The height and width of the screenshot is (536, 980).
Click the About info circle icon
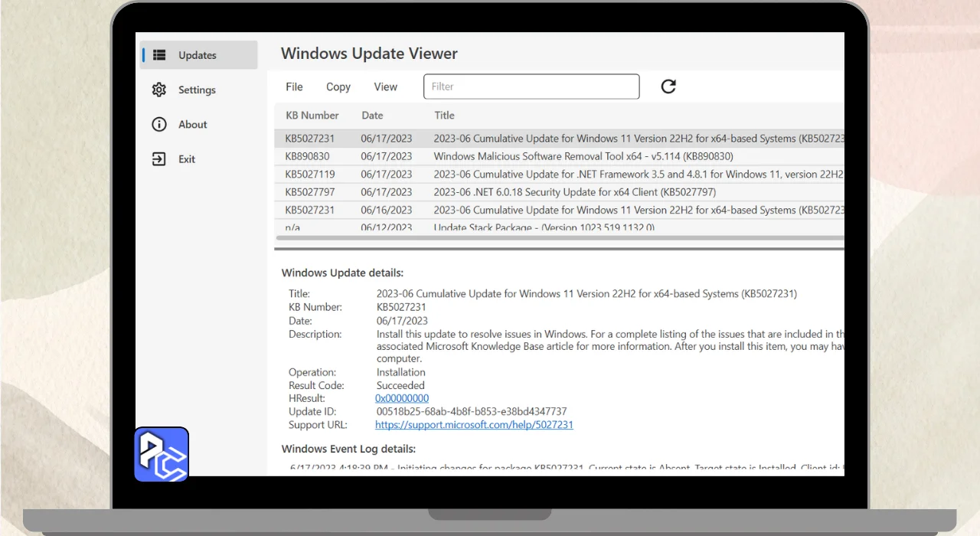159,124
